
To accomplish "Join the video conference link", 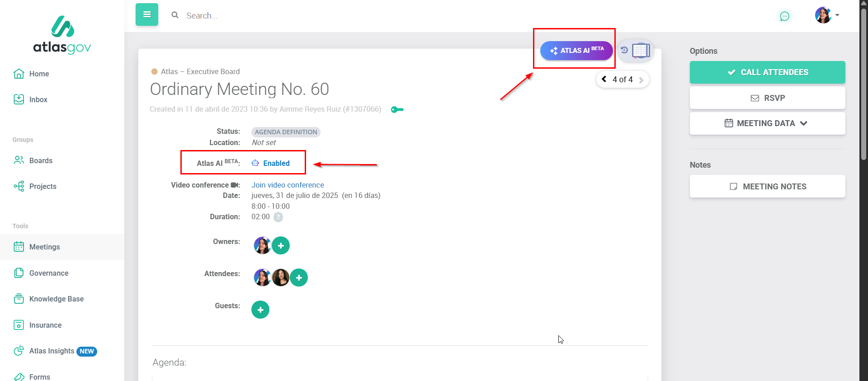I will [288, 185].
